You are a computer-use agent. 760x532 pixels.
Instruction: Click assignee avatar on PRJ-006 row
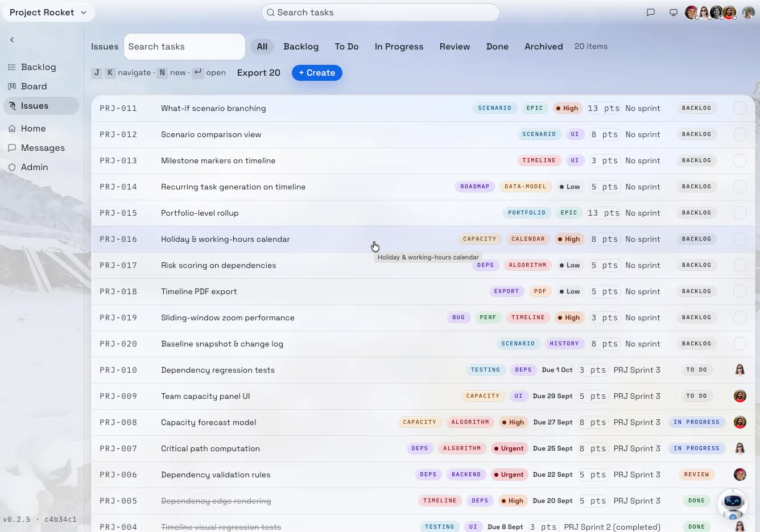click(740, 475)
